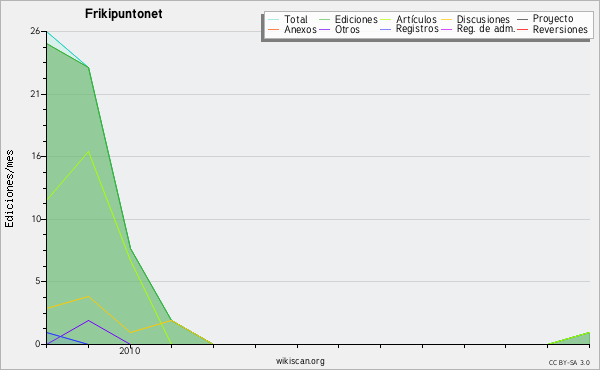
Task: Click the Total legend entry
Action: click(x=288, y=19)
